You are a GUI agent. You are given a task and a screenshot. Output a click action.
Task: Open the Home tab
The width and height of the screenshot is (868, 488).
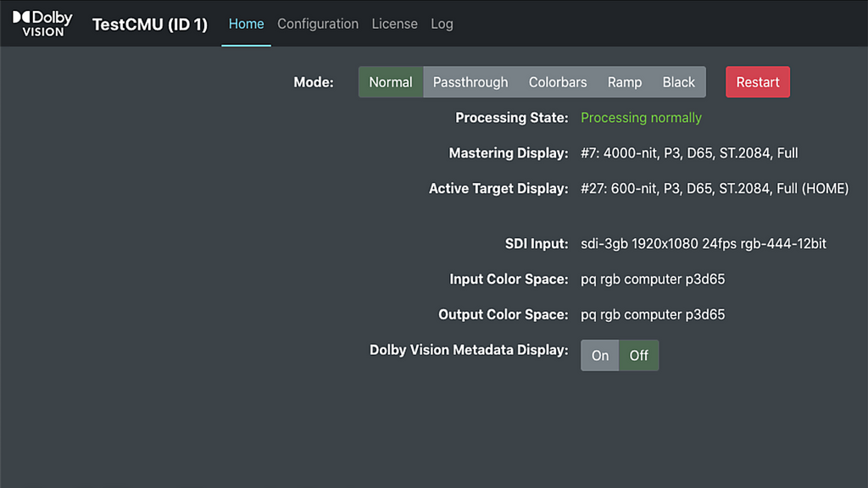pyautogui.click(x=247, y=24)
